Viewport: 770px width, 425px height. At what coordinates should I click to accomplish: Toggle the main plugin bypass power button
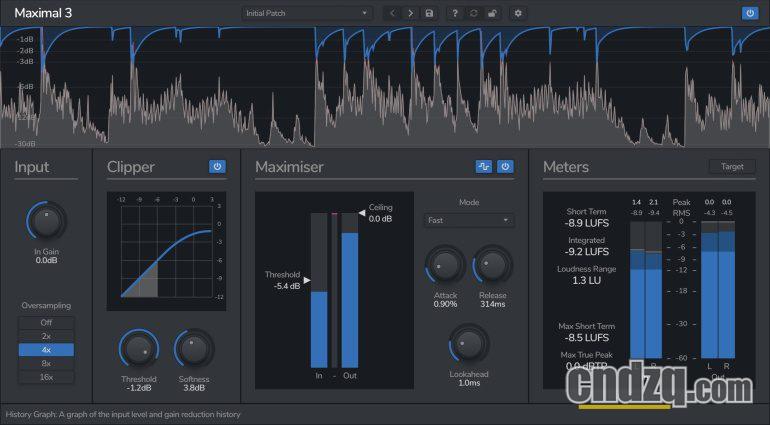tap(750, 13)
